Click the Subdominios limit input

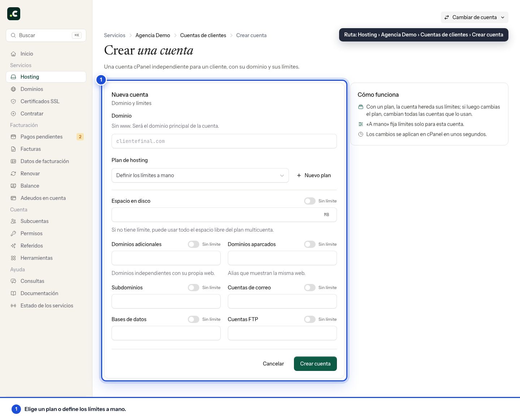coord(166,301)
